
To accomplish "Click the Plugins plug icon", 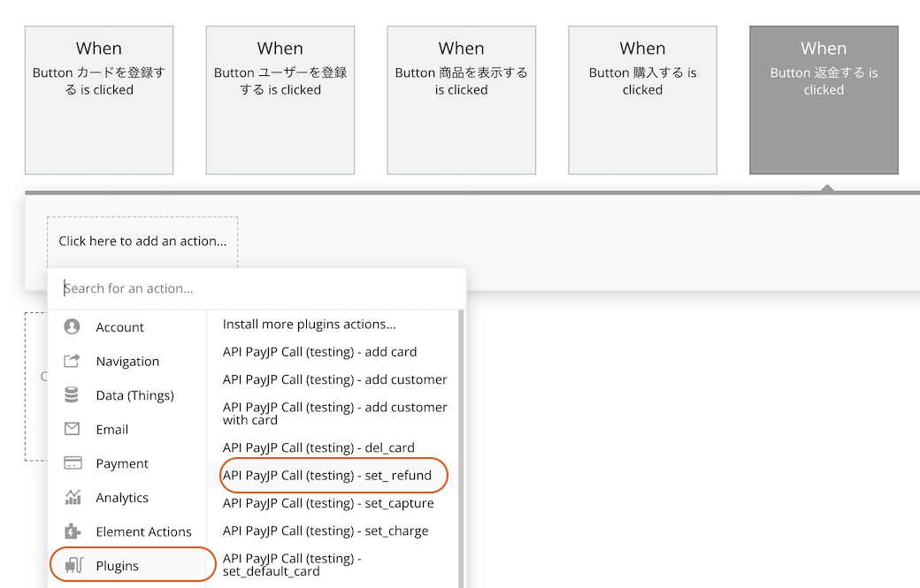I will click(74, 565).
